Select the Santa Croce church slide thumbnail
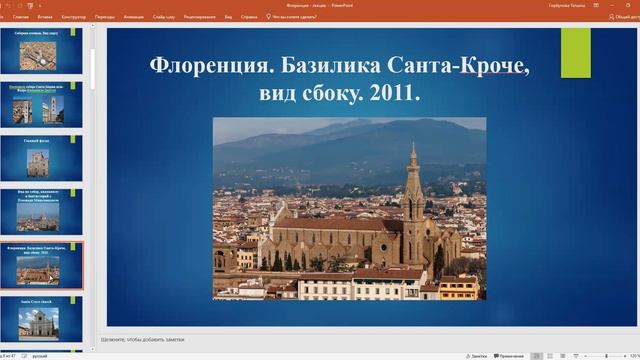 (x=41, y=319)
